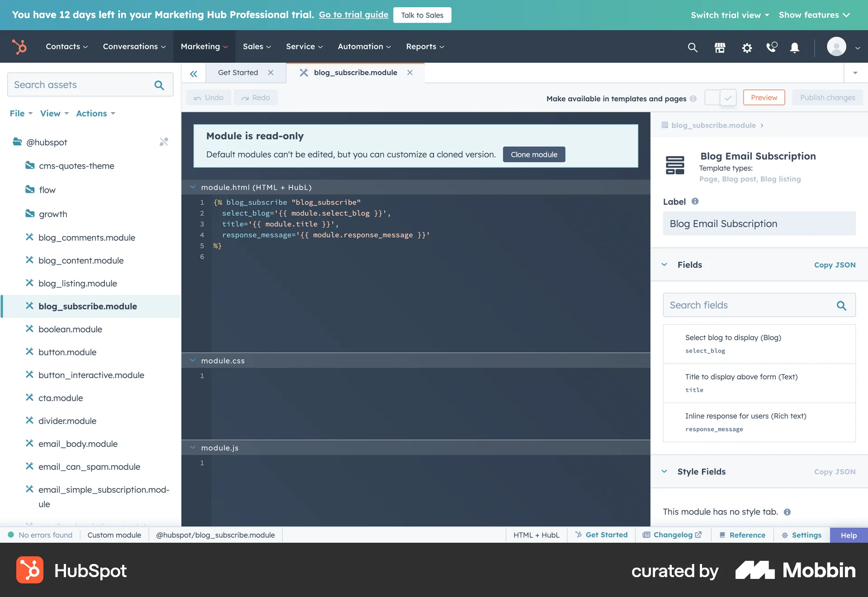The image size is (868, 597).
Task: Select the search icon in top navigation
Action: (693, 47)
